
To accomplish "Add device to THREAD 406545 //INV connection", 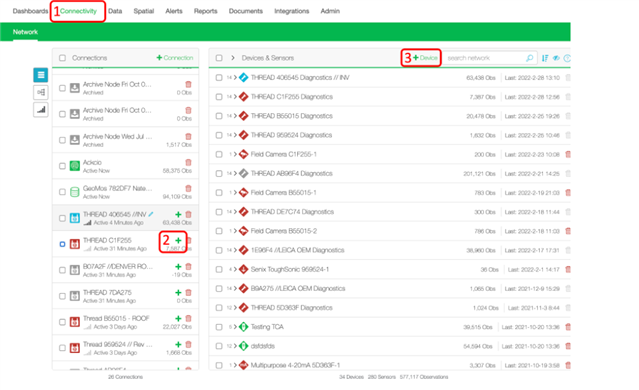I will (178, 214).
